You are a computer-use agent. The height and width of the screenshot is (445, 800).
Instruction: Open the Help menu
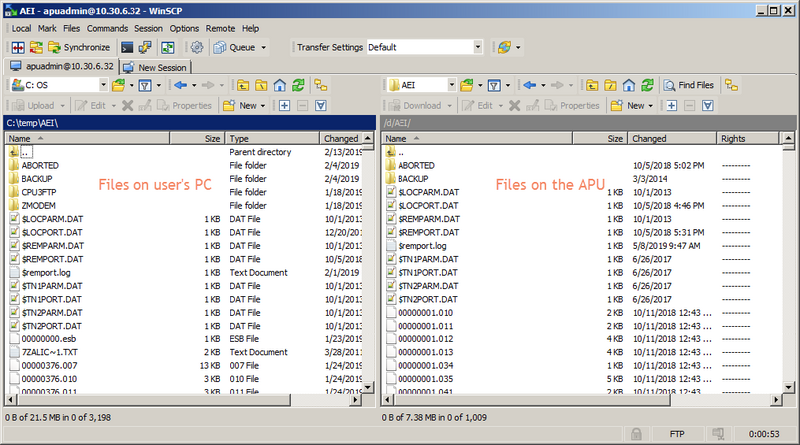click(x=251, y=29)
